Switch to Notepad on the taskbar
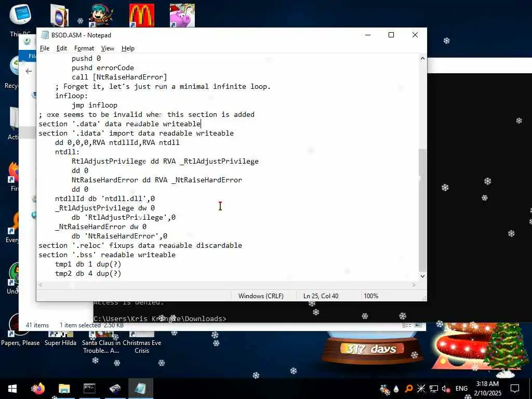The width and height of the screenshot is (532, 399). (x=140, y=389)
